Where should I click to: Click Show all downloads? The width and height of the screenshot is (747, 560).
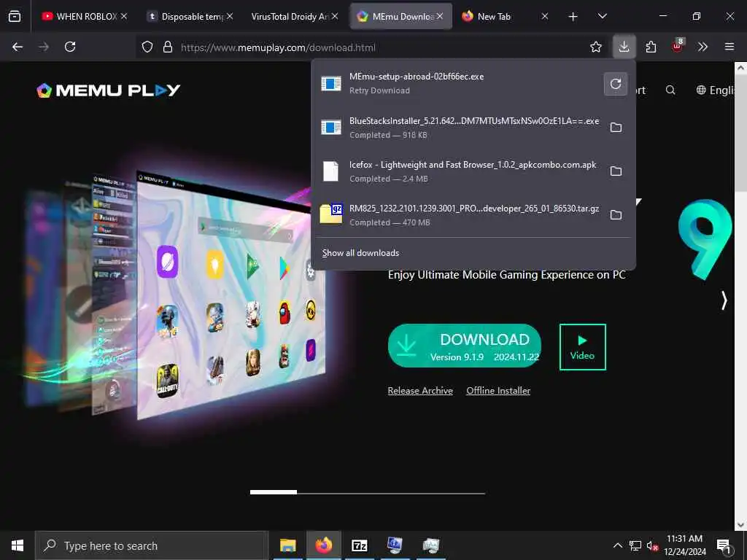point(360,253)
